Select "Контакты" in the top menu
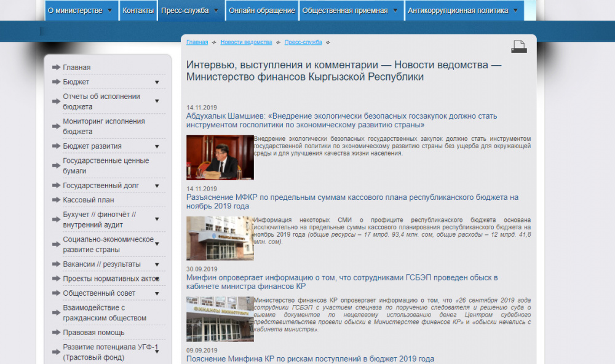The image size is (615, 364). [138, 10]
